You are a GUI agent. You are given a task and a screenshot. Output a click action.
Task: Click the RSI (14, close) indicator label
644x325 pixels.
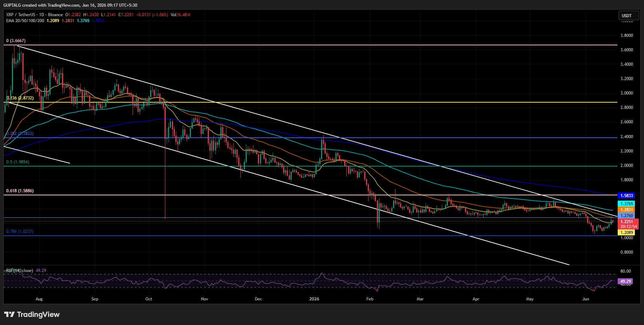pos(20,271)
